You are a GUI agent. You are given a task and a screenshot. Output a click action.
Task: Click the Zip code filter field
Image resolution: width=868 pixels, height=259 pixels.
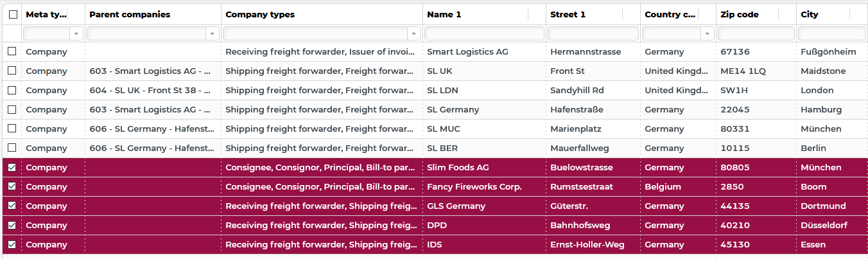point(755,33)
